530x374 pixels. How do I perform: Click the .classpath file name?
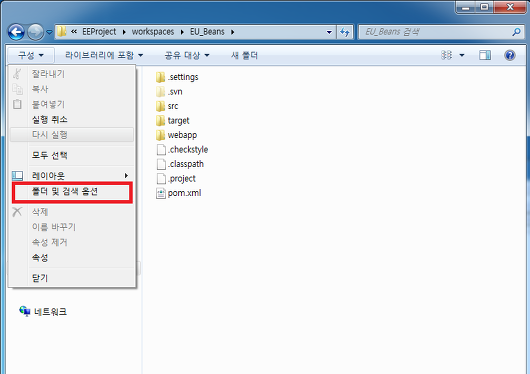[x=186, y=164]
